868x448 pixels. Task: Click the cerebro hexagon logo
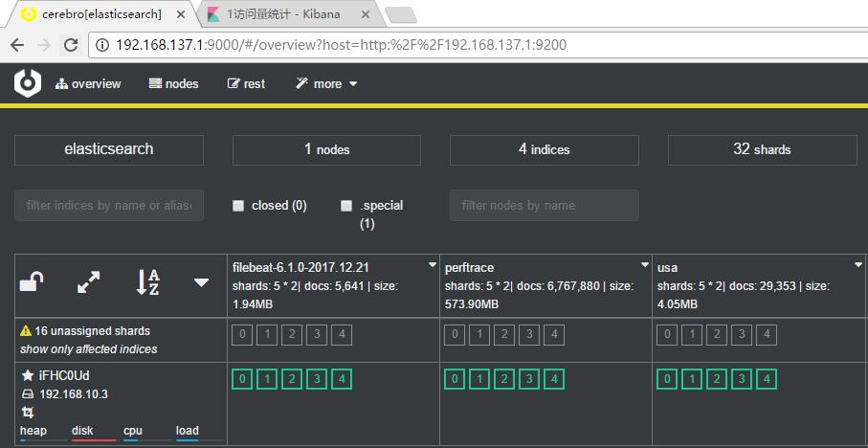28,83
